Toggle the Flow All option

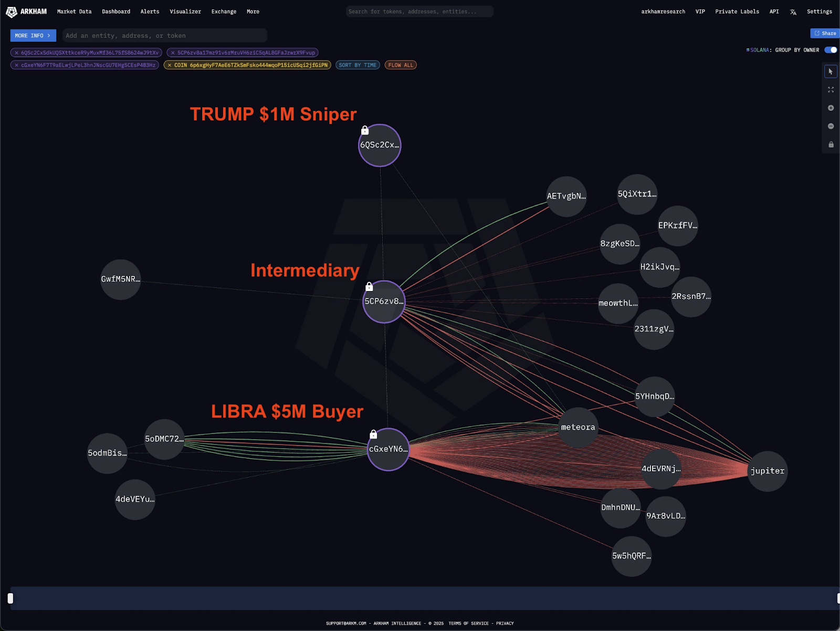pos(401,65)
